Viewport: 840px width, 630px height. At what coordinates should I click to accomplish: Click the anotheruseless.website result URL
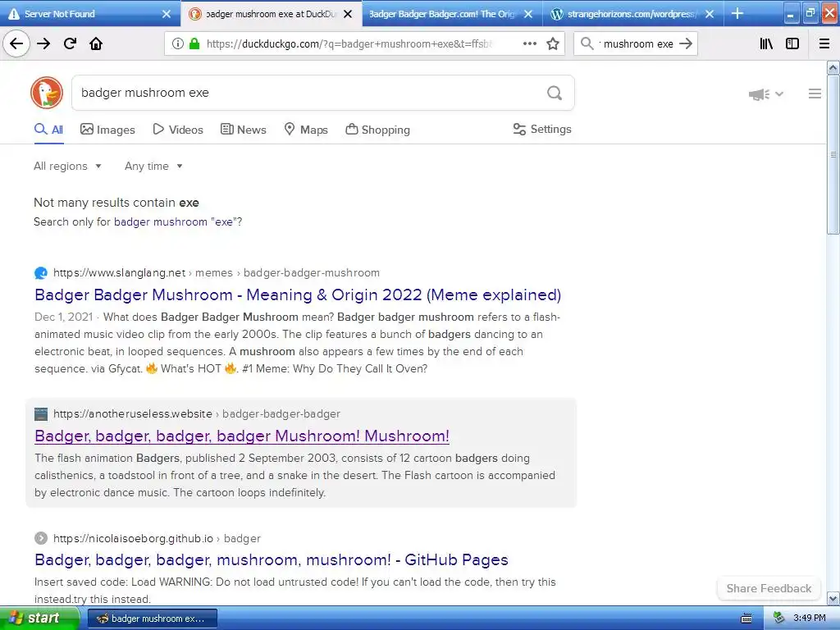pyautogui.click(x=197, y=413)
